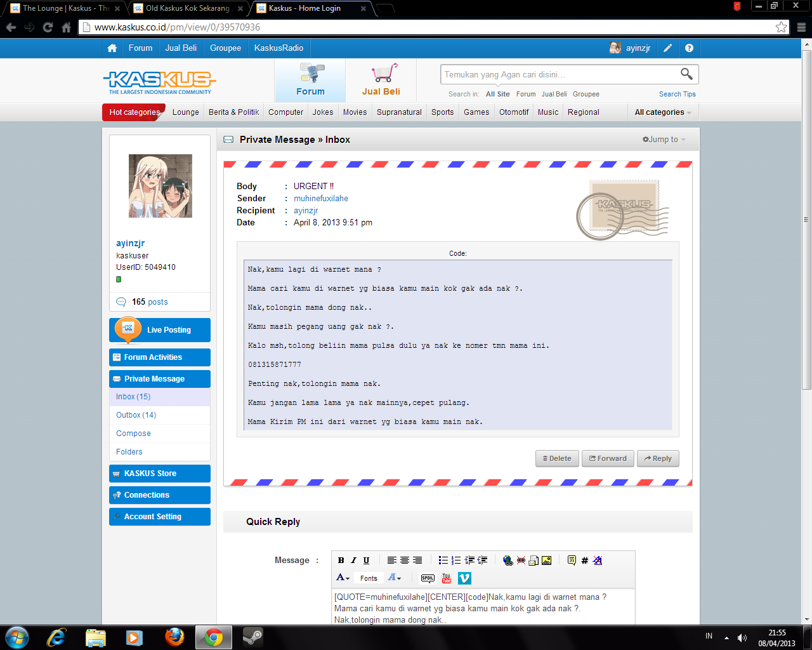Click Live Posting button

[160, 330]
